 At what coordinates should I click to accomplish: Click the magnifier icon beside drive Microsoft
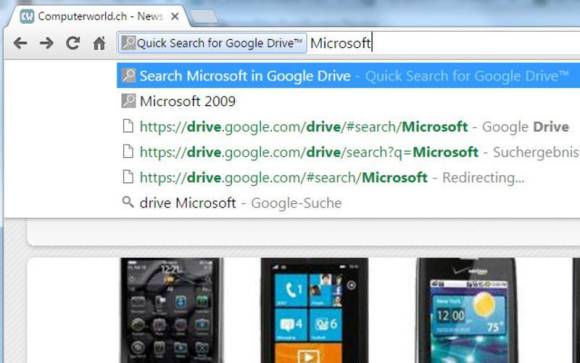pos(128,202)
